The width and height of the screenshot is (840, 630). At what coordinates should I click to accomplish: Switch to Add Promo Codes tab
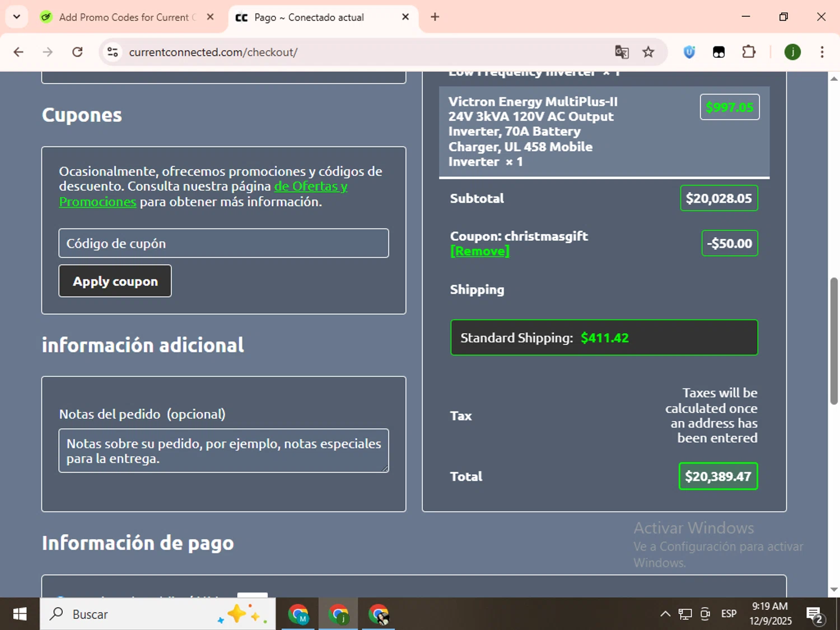coord(127,17)
